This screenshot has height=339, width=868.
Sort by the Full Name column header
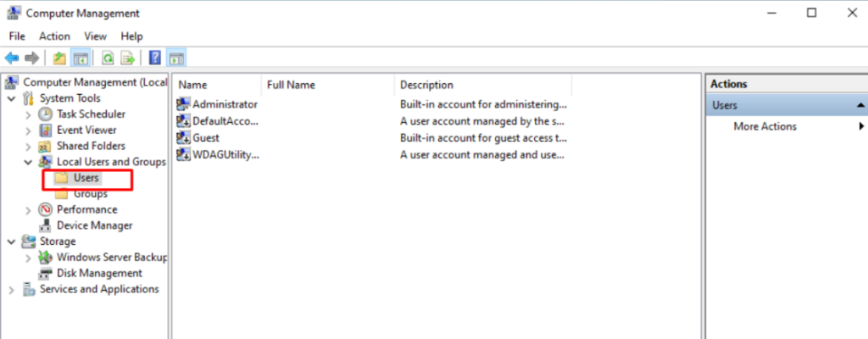(328, 85)
